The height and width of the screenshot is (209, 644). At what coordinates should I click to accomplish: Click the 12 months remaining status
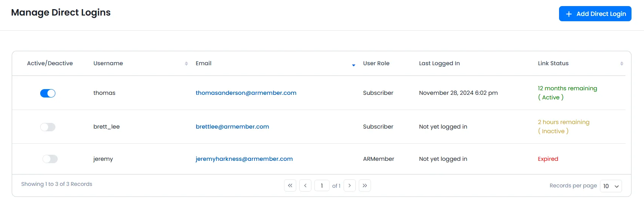point(567,88)
